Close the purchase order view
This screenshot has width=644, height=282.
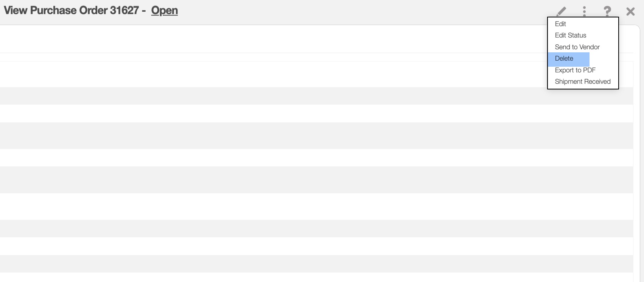click(x=630, y=11)
